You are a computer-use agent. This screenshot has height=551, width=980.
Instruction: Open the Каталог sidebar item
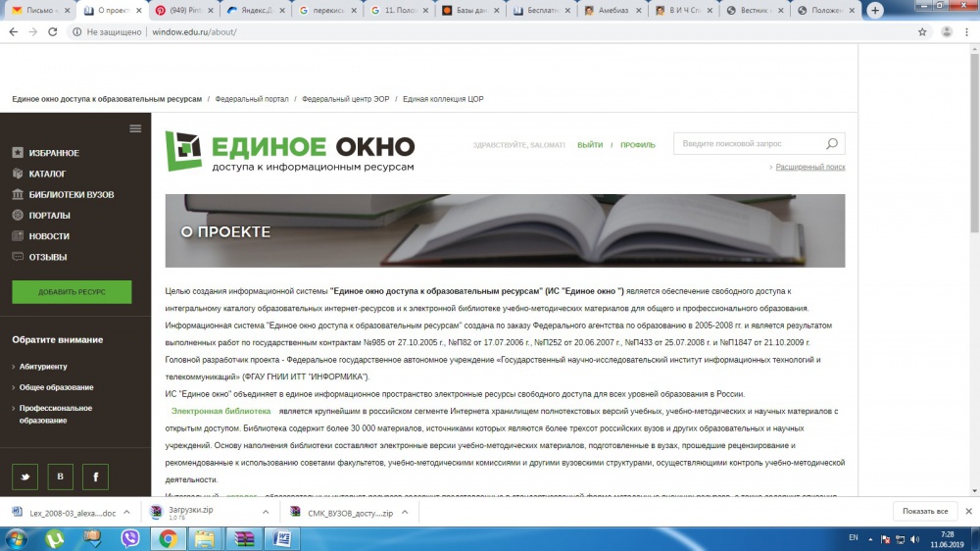[x=47, y=174]
